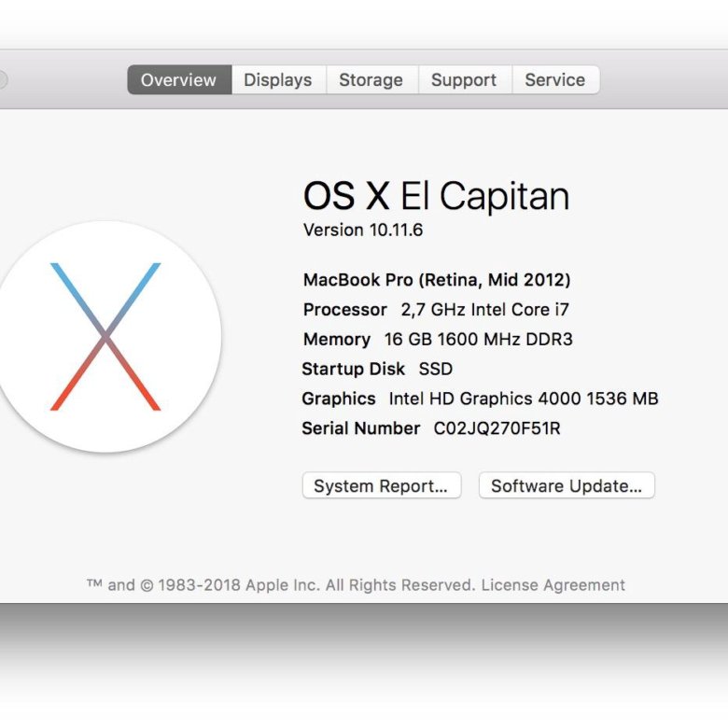Click the Serial Number label
728x728 pixels.
coord(361,428)
